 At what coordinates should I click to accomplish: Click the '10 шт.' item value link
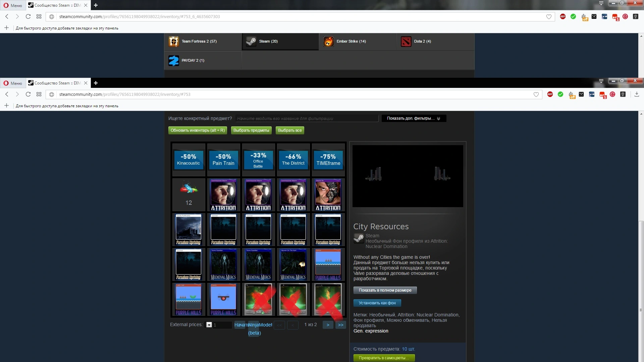pyautogui.click(x=408, y=349)
